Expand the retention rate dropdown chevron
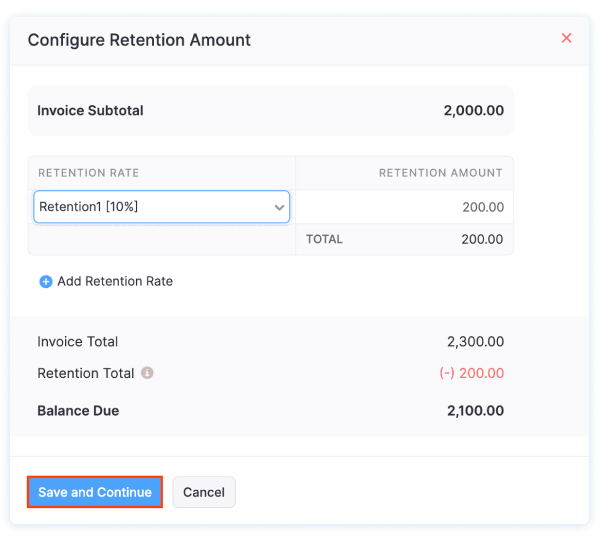 coord(279,208)
